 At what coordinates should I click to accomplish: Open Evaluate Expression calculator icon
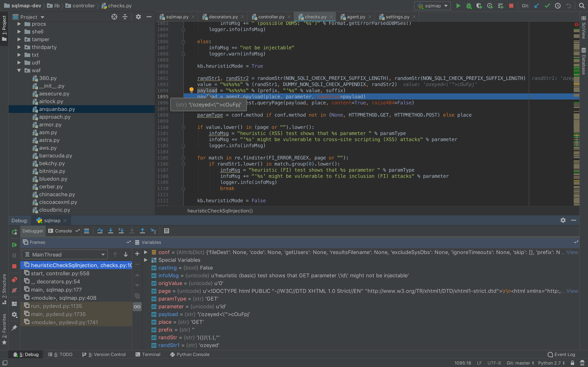pyautogui.click(x=166, y=231)
